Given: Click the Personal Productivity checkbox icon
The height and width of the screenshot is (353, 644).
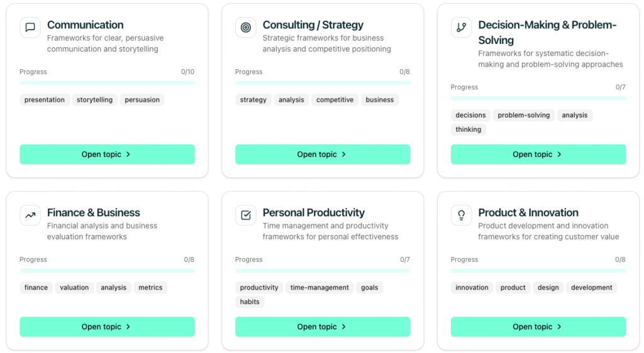Looking at the screenshot, I should 246,215.
